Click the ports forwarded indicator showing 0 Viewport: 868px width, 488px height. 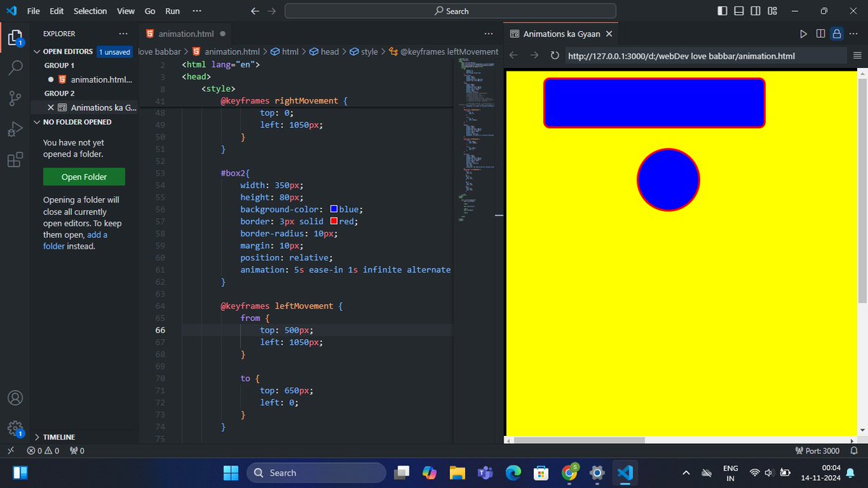click(x=77, y=450)
